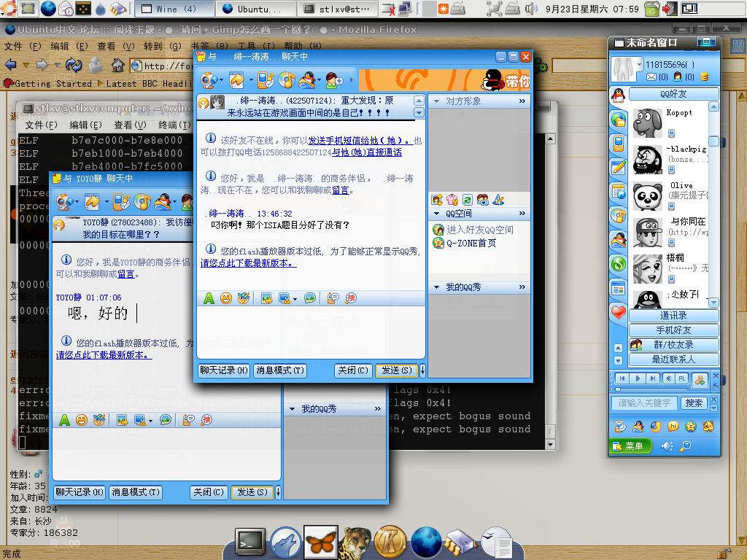Toggle QQ sound speaker icon beside 菜单
This screenshot has width=747, height=560.
click(667, 446)
